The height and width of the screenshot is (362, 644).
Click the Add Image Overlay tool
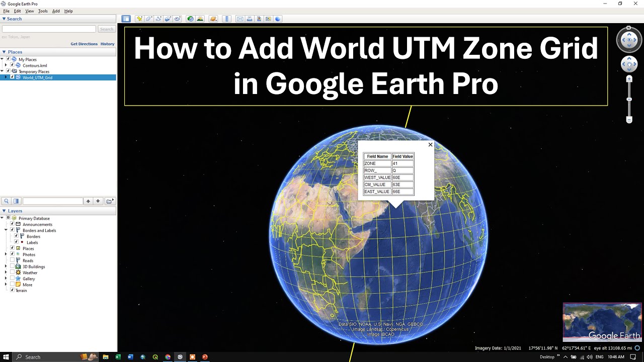pyautogui.click(x=168, y=19)
